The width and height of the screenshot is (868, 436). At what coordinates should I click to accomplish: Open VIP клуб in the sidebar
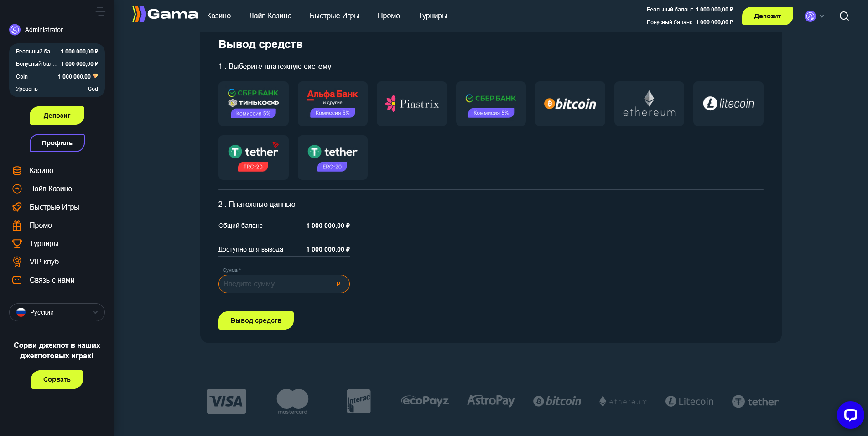click(44, 262)
